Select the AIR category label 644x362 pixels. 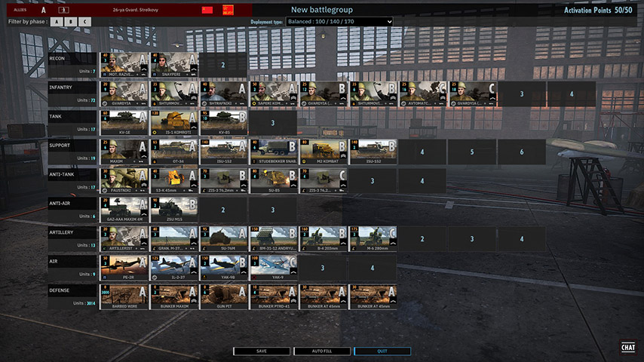point(54,261)
